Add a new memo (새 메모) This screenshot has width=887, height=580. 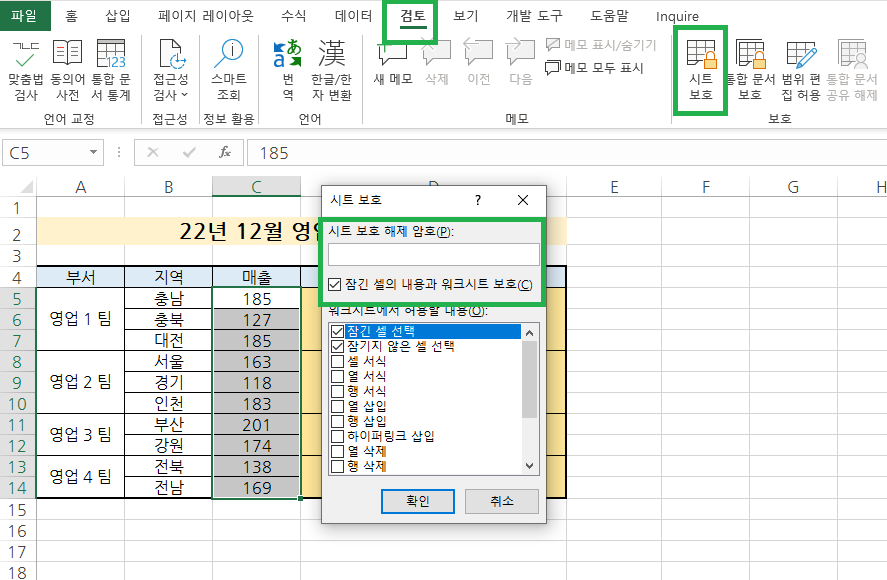[393, 63]
